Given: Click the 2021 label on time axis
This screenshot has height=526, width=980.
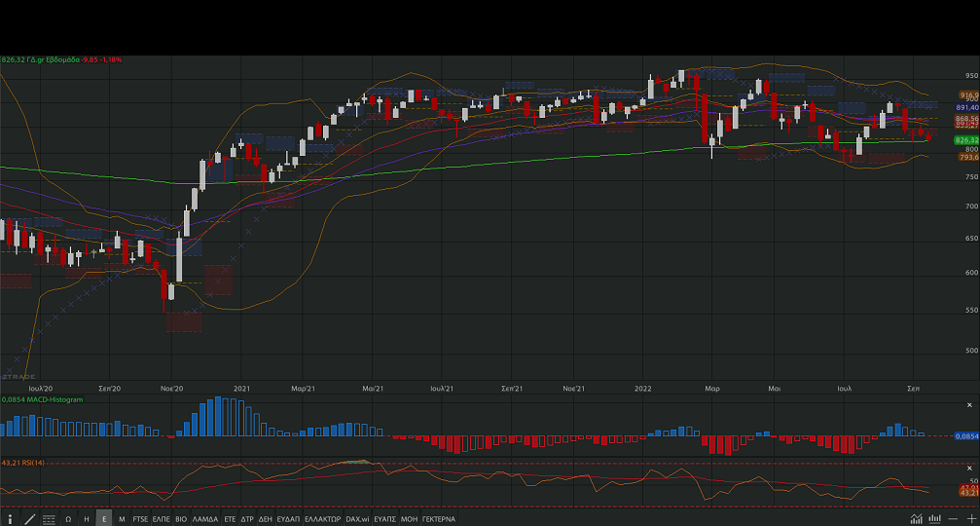Looking at the screenshot, I should click(x=242, y=389).
